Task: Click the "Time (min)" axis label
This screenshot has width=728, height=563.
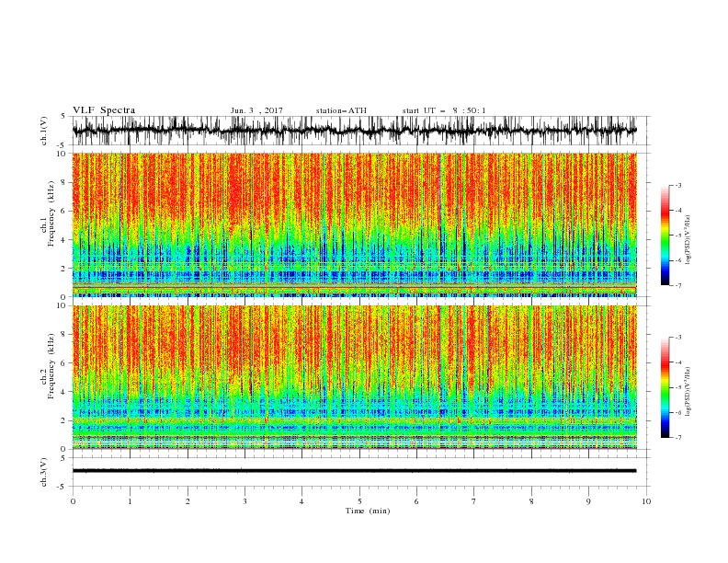Action: point(368,511)
